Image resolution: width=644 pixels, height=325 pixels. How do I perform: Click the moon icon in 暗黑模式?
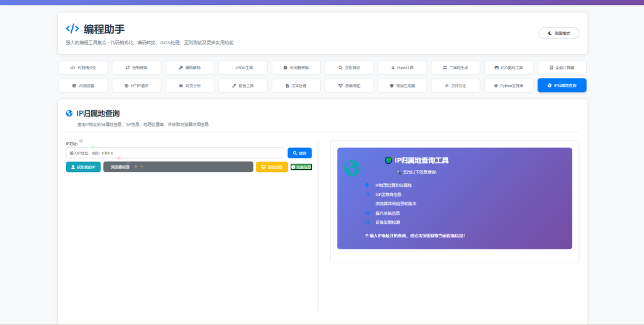coord(550,33)
